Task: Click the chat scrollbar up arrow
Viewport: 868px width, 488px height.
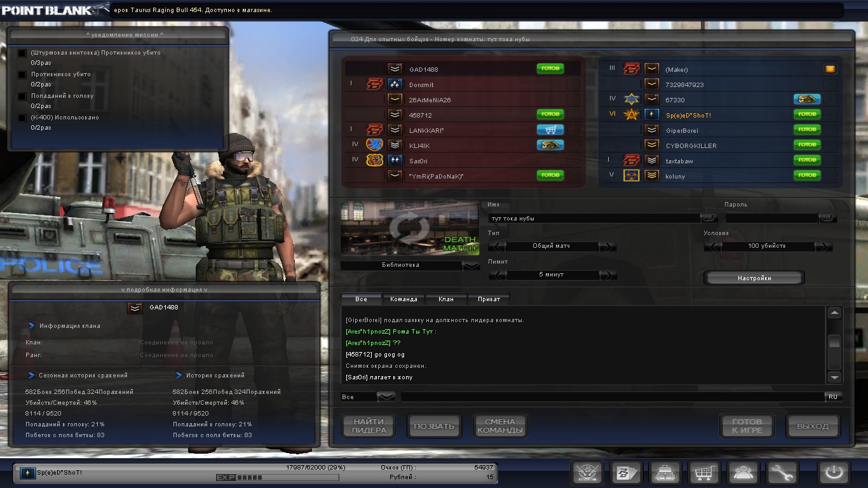Action: point(834,313)
